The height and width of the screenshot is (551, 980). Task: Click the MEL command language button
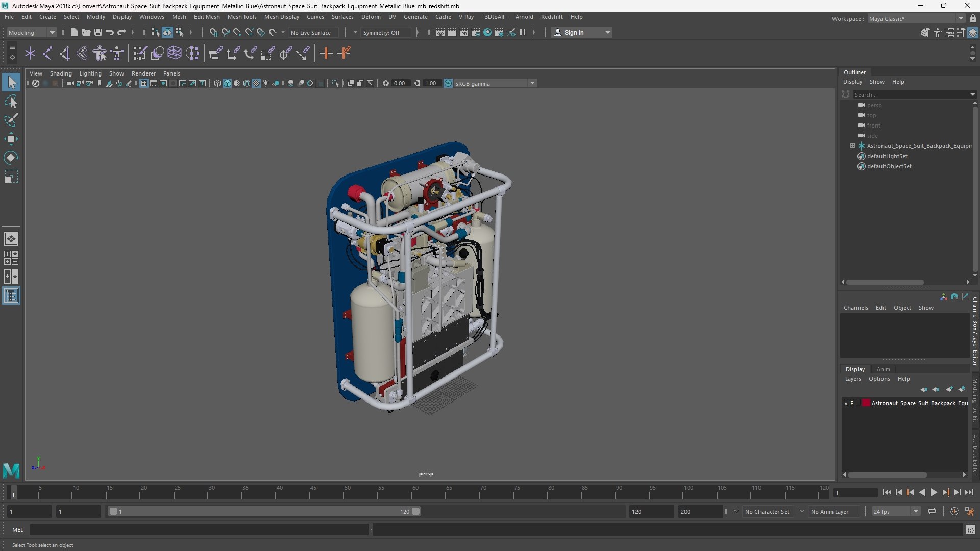tap(17, 530)
